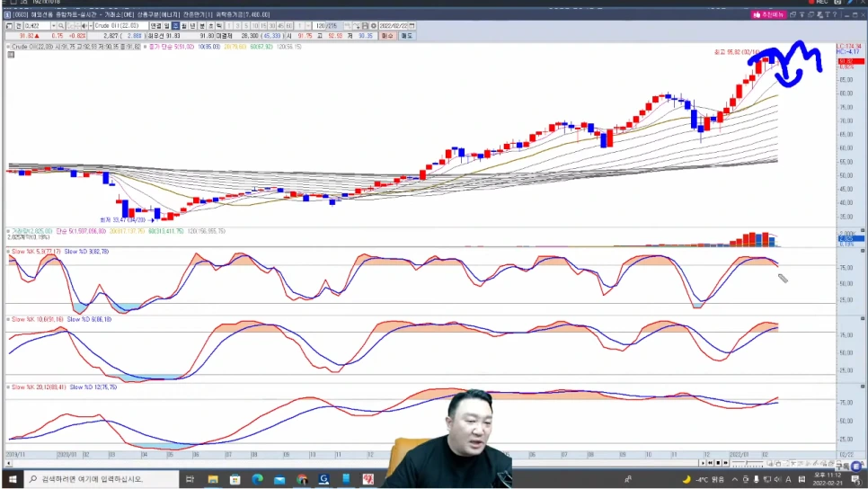Select the 년 yearly period button
Image resolution: width=868 pixels, height=489 pixels.
pos(192,25)
